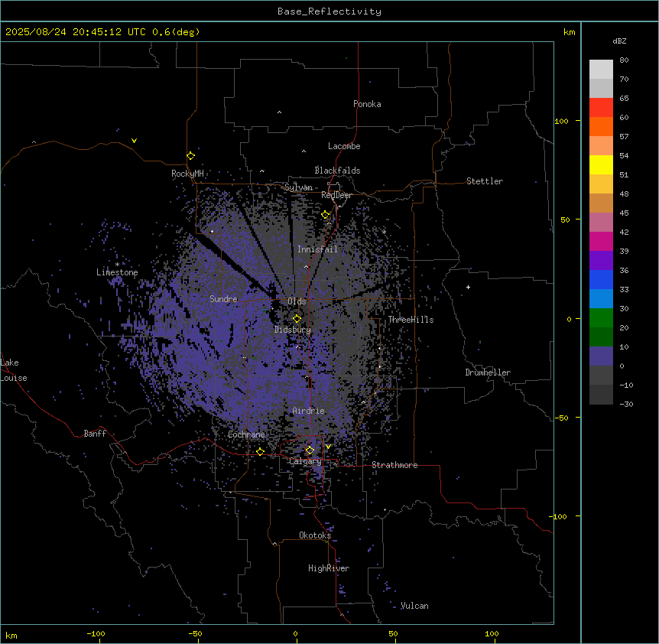The width and height of the screenshot is (659, 644).
Task: Click the Blackfalds town label
Action: click(337, 171)
